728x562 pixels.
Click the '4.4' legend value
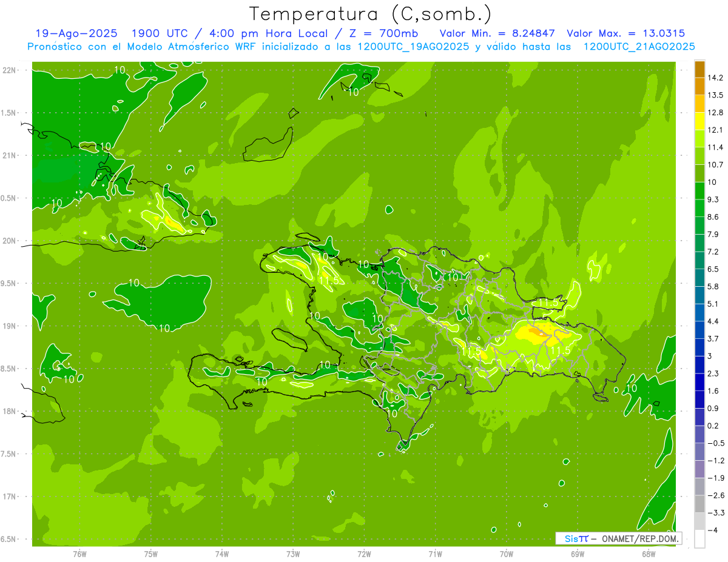[713, 321]
